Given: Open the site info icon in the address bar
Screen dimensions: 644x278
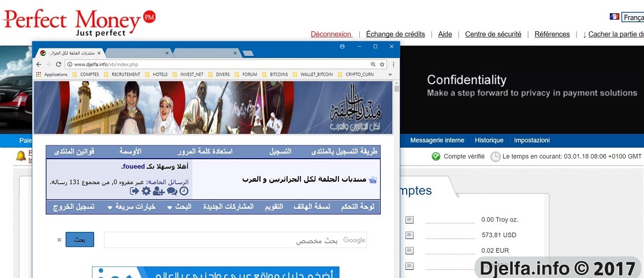Looking at the screenshot, I should pyautogui.click(x=69, y=65).
